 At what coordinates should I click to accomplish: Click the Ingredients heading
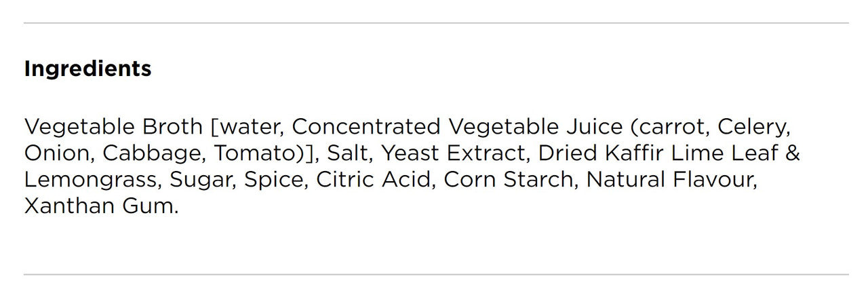[x=87, y=69]
